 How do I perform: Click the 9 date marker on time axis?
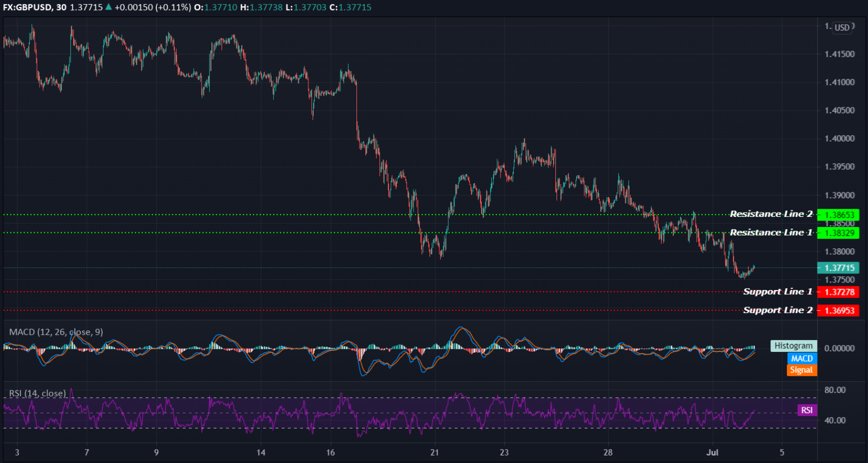(x=156, y=453)
